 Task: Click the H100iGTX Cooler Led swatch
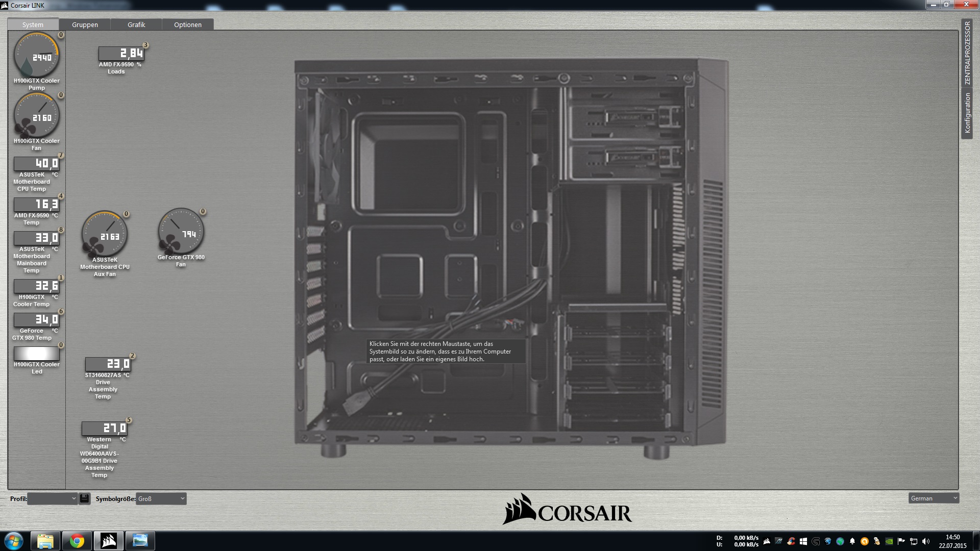[x=36, y=354]
